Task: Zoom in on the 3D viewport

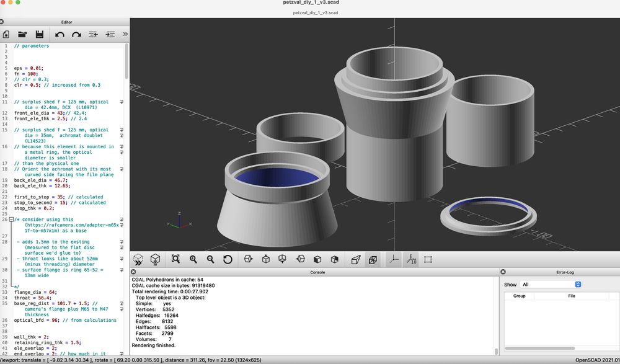Action: pyautogui.click(x=193, y=259)
